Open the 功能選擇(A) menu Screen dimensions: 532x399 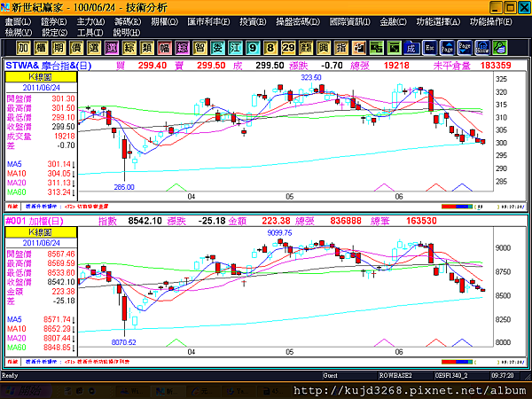(x=438, y=21)
